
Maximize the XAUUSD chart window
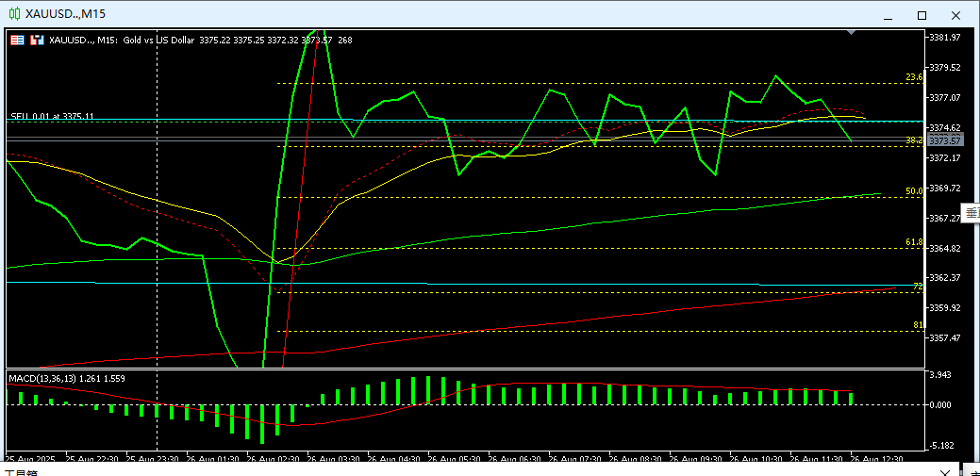tap(922, 15)
